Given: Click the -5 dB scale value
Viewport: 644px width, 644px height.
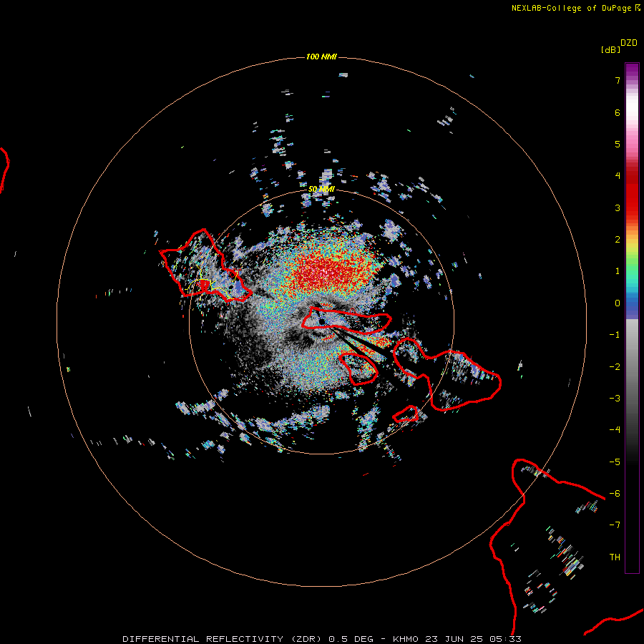Looking at the screenshot, I should point(615,462).
